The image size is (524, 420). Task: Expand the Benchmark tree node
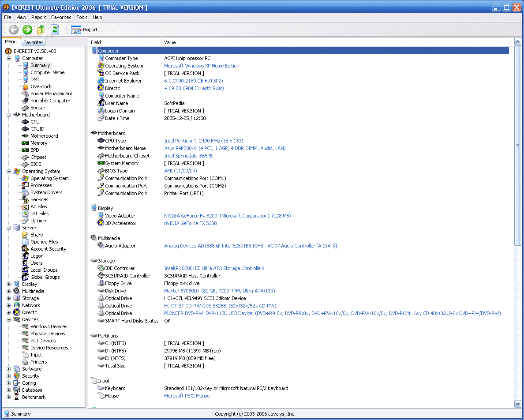point(9,397)
